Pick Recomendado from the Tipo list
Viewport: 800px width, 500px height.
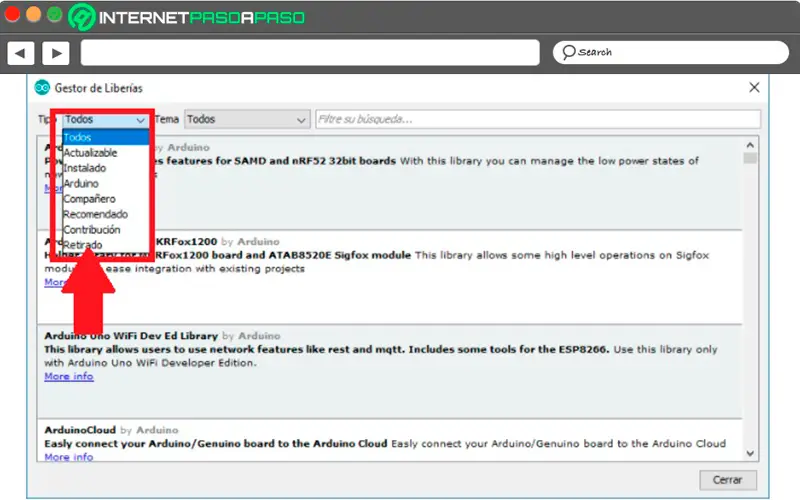coord(106,214)
